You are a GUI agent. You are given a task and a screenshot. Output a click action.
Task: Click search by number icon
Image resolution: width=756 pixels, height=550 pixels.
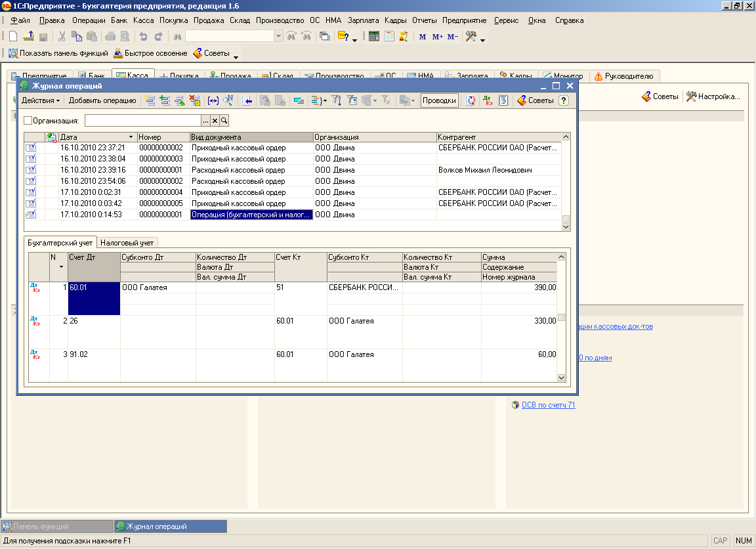228,100
